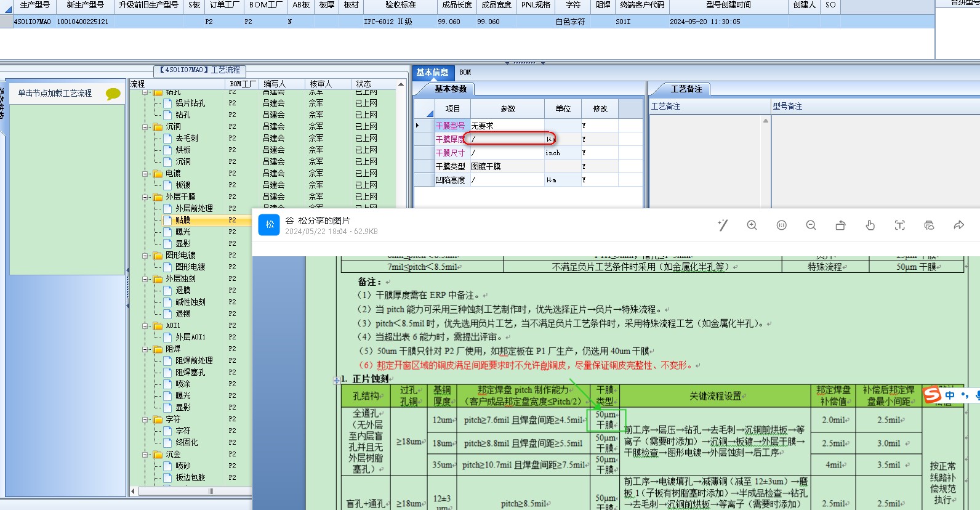Collapse the AOI1 tree node
Screen dimensions: 980x510
[x=147, y=326]
